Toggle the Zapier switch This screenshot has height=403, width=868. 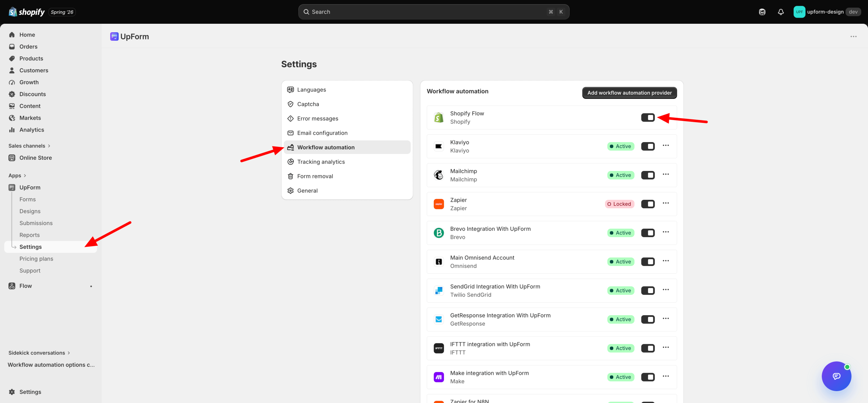648,204
